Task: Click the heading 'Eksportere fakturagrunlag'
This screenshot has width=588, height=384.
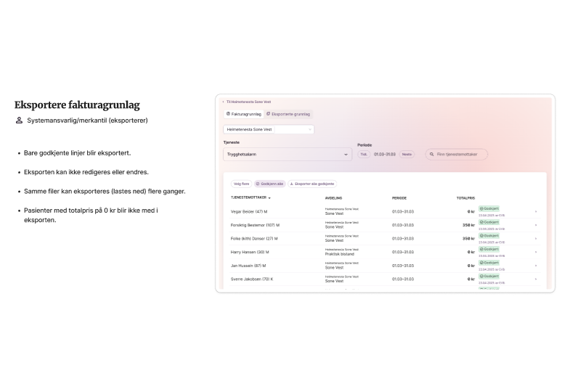Action: coord(77,105)
